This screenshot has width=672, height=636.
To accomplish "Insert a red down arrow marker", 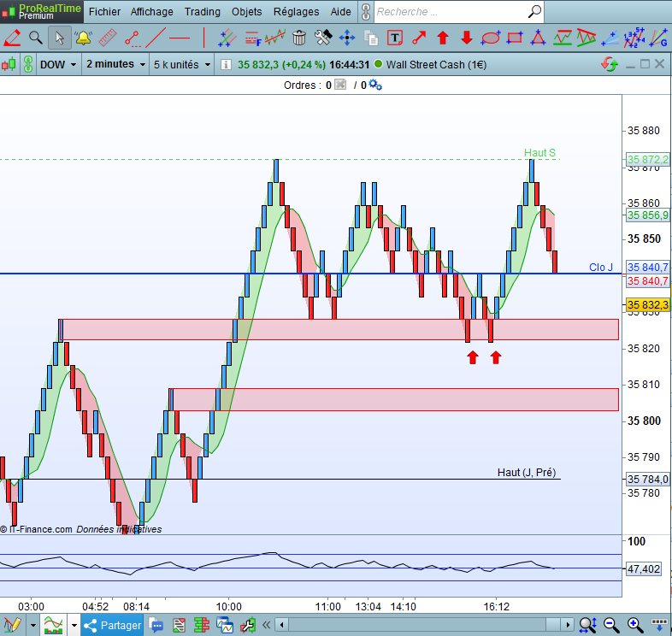I will pyautogui.click(x=467, y=38).
